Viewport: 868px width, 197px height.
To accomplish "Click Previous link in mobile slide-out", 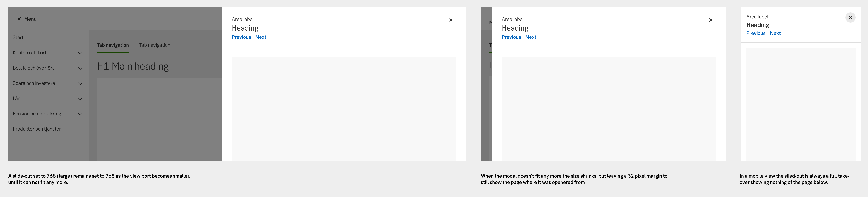I will click(x=756, y=33).
